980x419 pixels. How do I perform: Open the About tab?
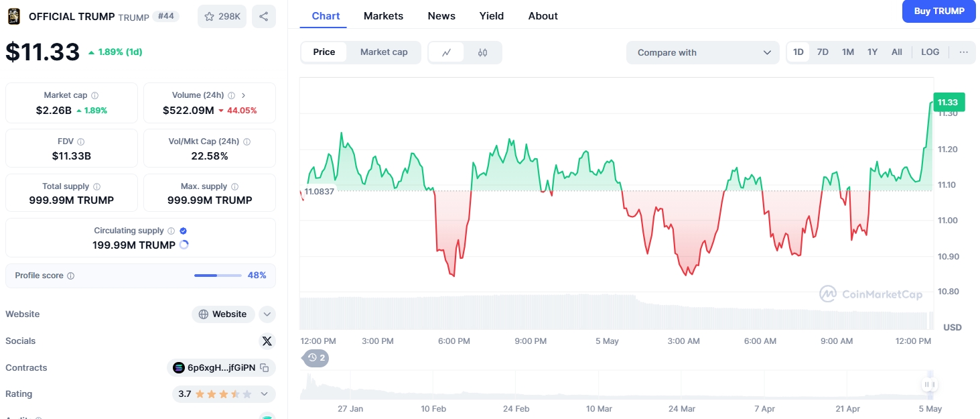coord(543,15)
